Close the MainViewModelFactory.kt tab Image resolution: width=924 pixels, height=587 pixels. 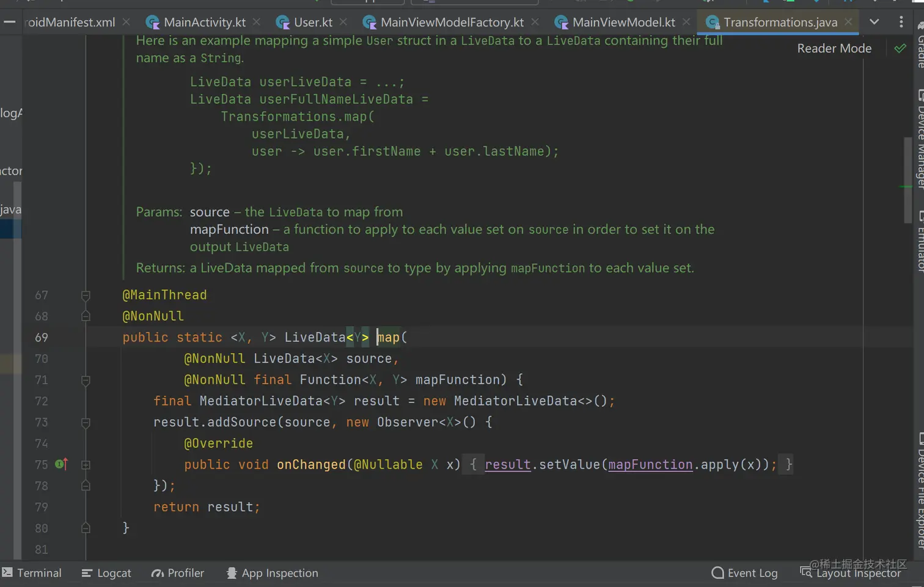tap(535, 22)
